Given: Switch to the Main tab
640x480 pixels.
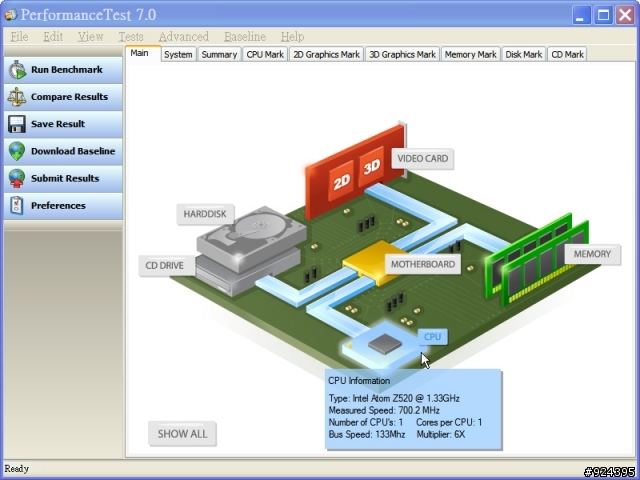Looking at the screenshot, I should point(142,53).
